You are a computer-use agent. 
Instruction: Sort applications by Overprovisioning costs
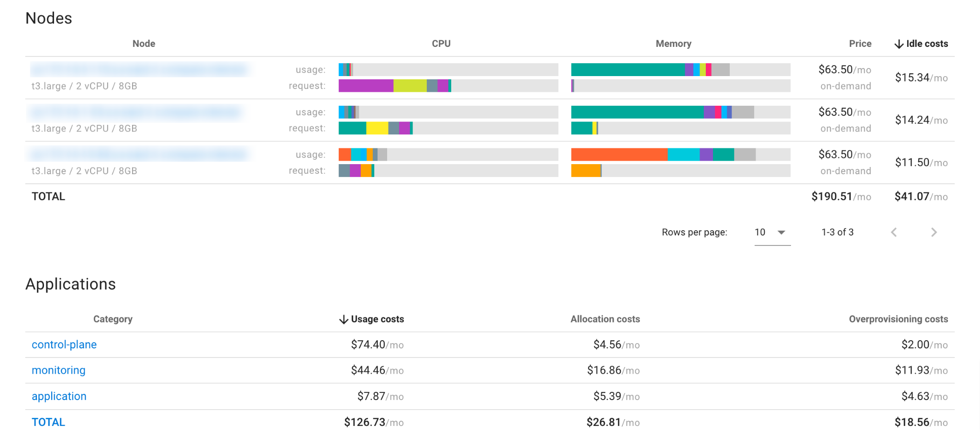click(898, 319)
